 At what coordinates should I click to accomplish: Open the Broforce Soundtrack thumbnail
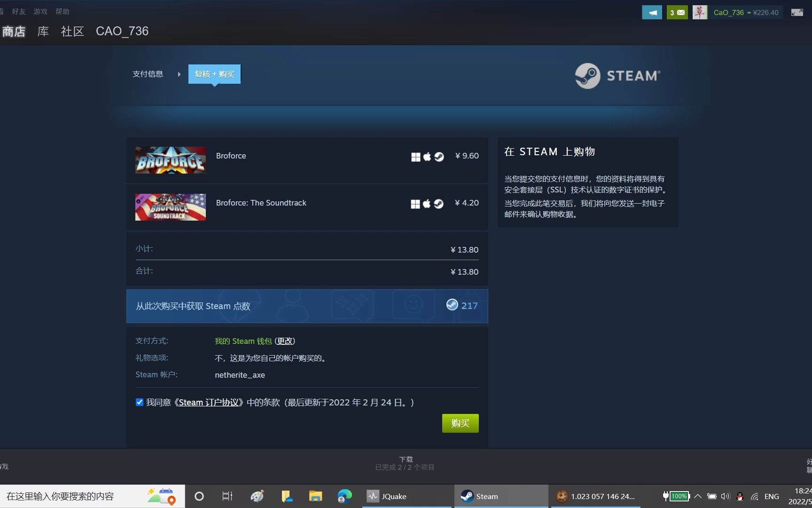[x=171, y=207]
